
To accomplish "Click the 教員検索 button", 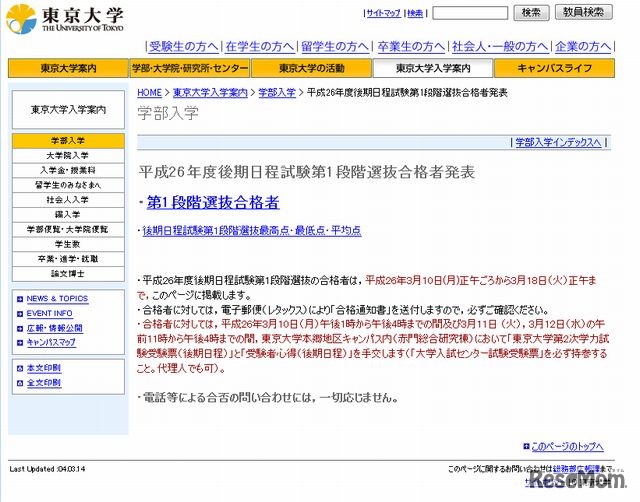I will click(584, 12).
